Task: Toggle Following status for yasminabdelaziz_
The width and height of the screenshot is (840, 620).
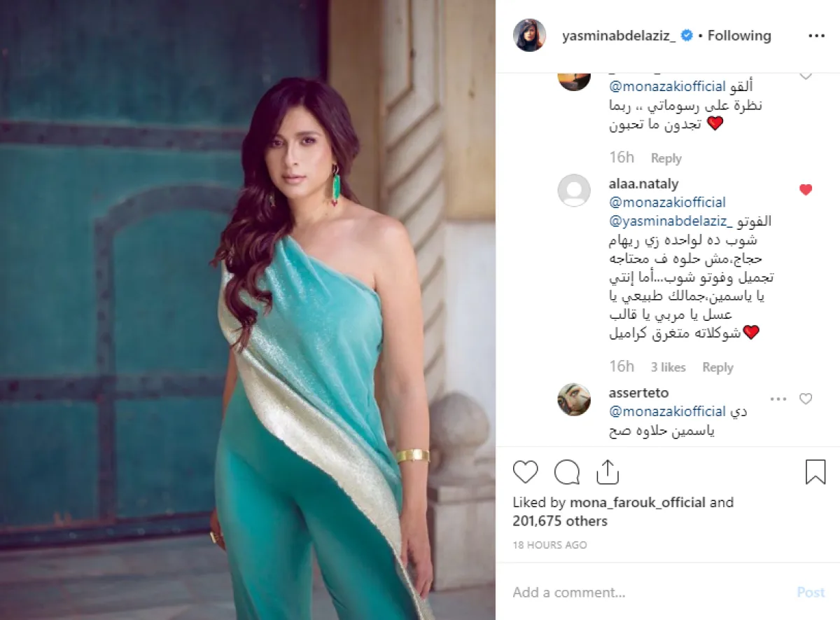Action: click(x=739, y=36)
